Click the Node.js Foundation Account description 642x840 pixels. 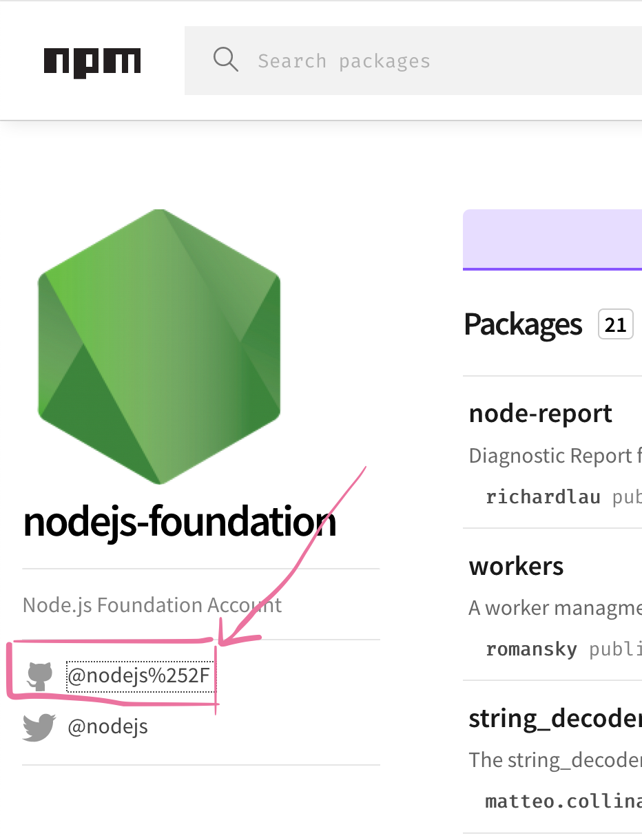[152, 605]
